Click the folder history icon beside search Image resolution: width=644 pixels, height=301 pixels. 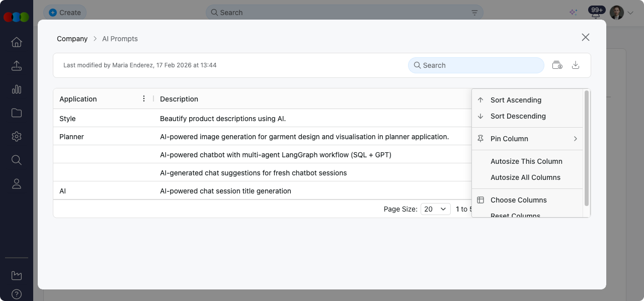coord(557,65)
